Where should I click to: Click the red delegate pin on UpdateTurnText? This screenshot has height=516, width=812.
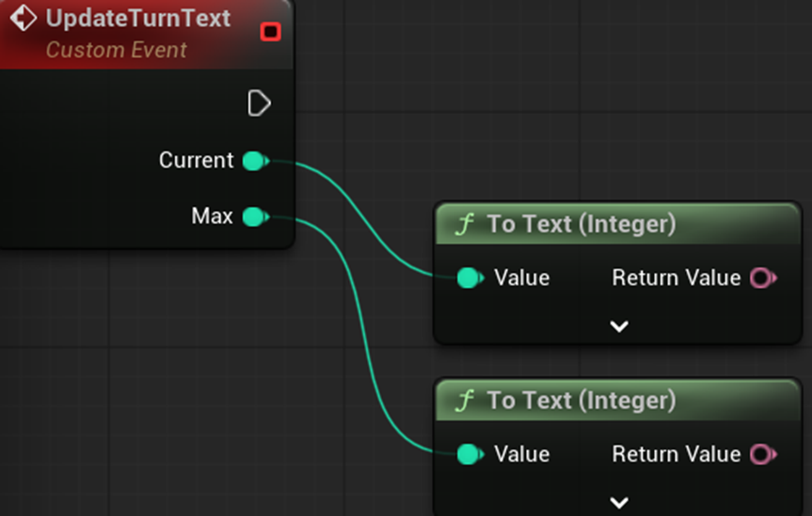[x=270, y=32]
